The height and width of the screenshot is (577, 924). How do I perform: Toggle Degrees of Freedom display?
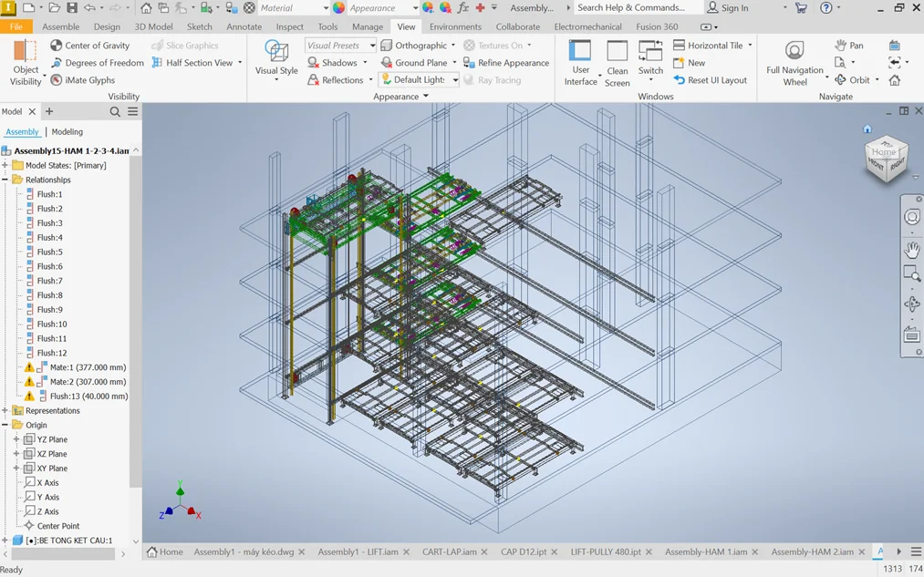98,62
